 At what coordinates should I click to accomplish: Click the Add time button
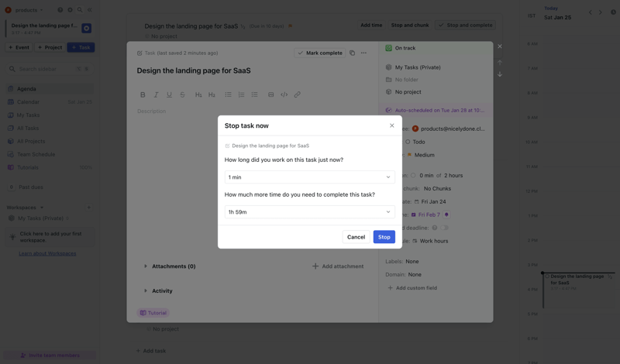(371, 25)
